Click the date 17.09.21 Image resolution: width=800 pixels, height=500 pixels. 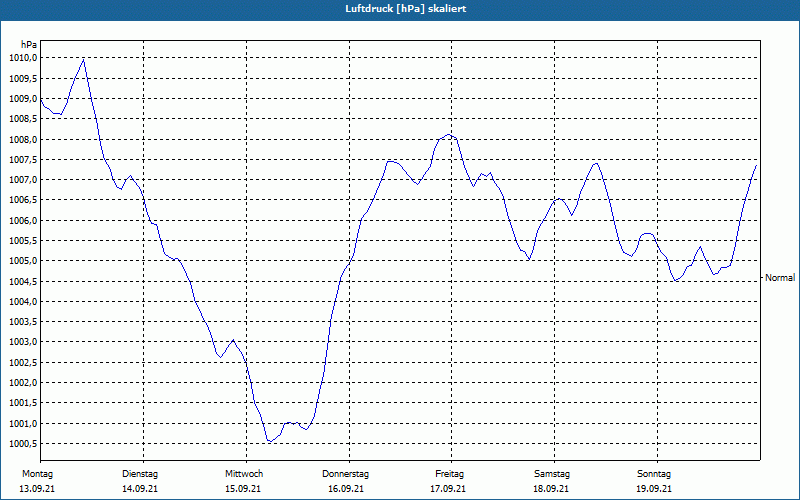pyautogui.click(x=448, y=489)
